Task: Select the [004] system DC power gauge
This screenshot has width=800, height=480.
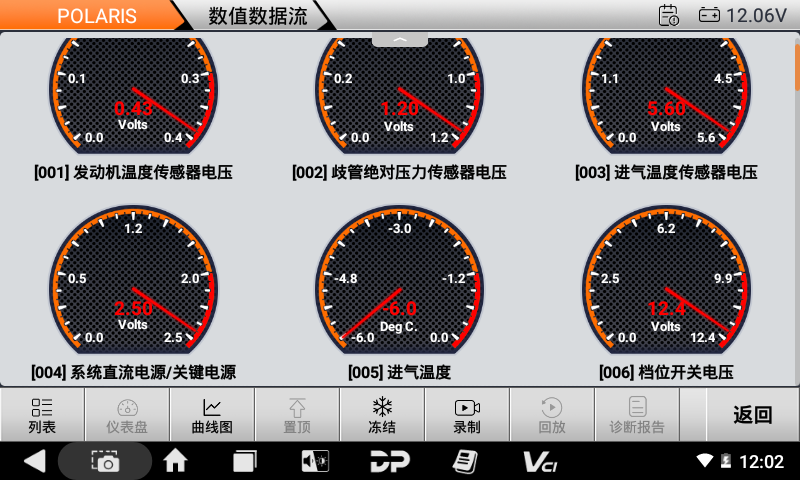Action: (x=134, y=280)
